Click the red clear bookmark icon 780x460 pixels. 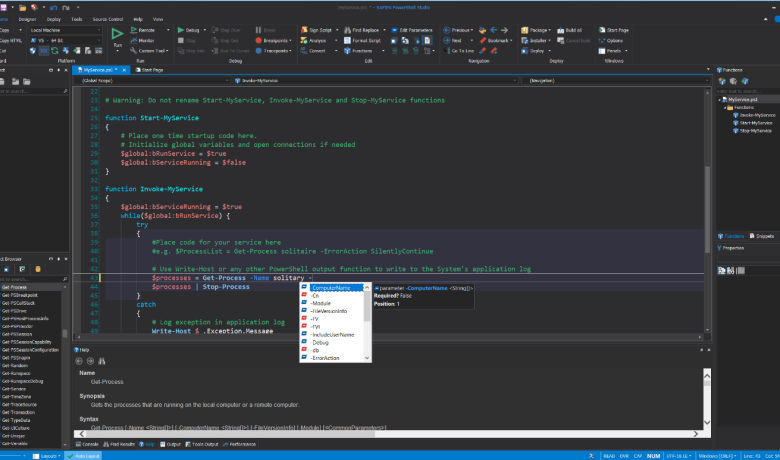click(493, 51)
